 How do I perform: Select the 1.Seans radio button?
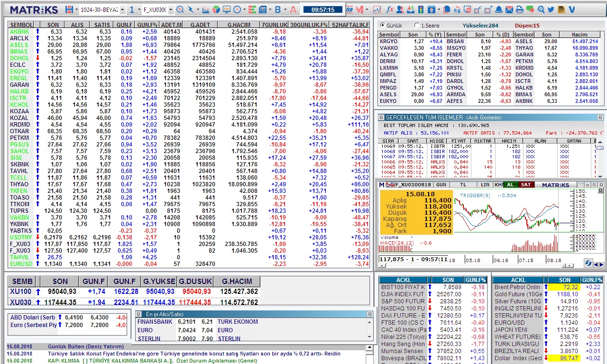pos(416,26)
